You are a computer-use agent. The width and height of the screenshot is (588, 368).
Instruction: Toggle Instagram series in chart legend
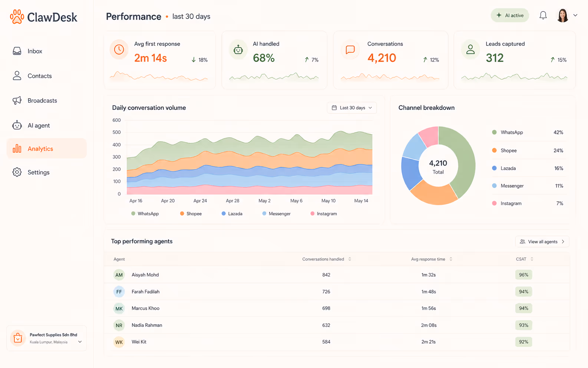[324, 214]
